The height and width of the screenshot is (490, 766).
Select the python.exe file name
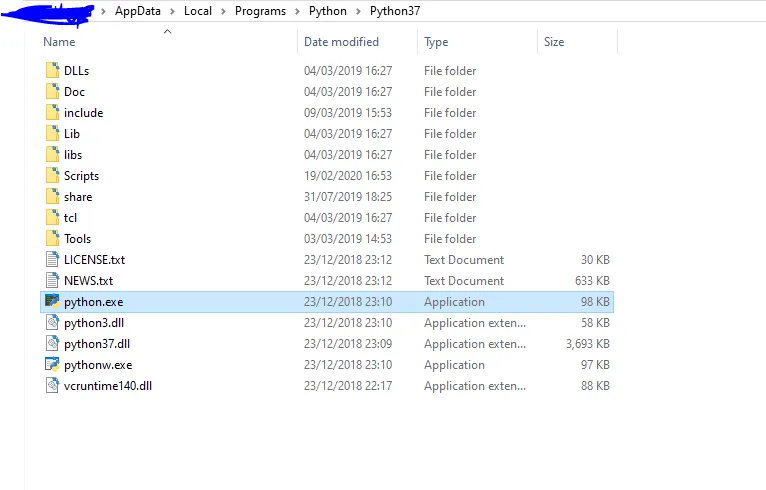point(93,302)
